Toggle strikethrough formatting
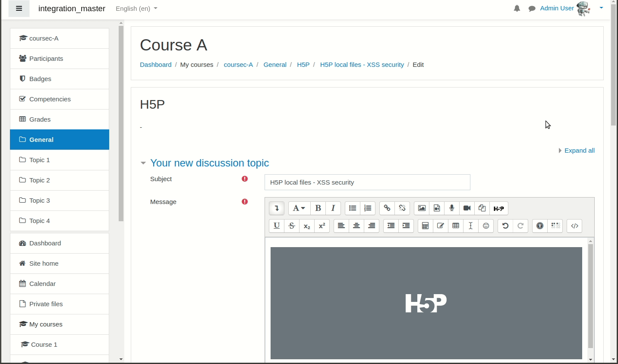 pyautogui.click(x=292, y=226)
